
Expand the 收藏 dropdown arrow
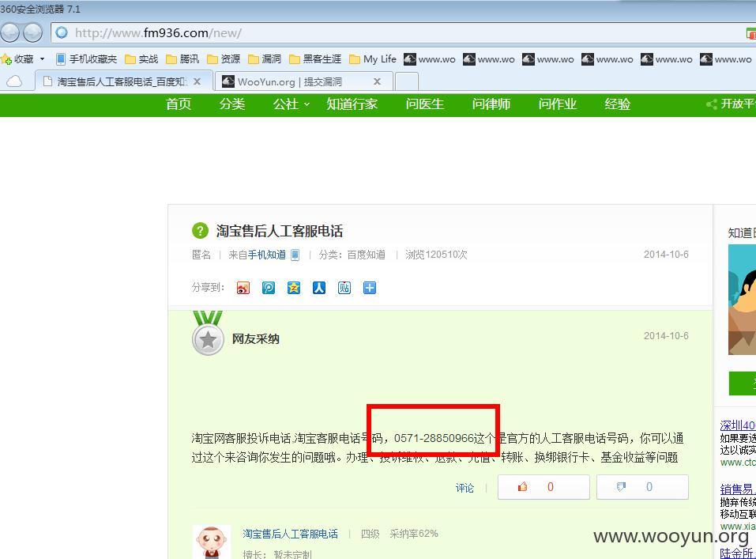[42, 59]
